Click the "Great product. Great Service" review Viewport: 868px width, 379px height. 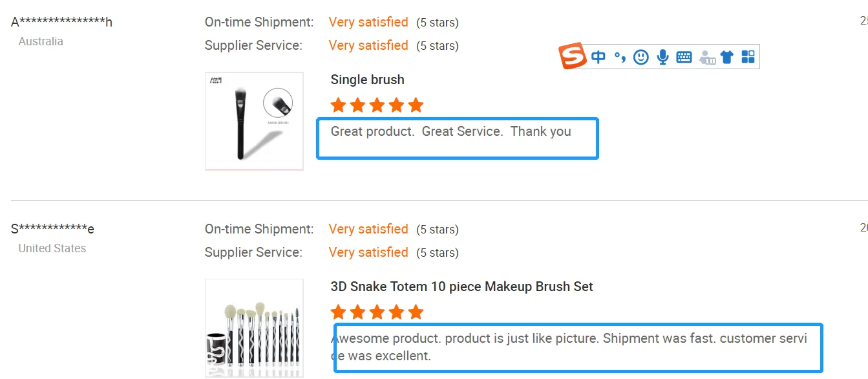pyautogui.click(x=450, y=132)
